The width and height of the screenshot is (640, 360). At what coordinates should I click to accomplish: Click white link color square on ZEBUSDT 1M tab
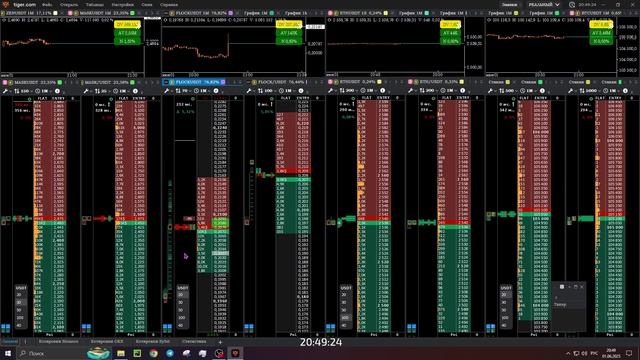point(56,13)
